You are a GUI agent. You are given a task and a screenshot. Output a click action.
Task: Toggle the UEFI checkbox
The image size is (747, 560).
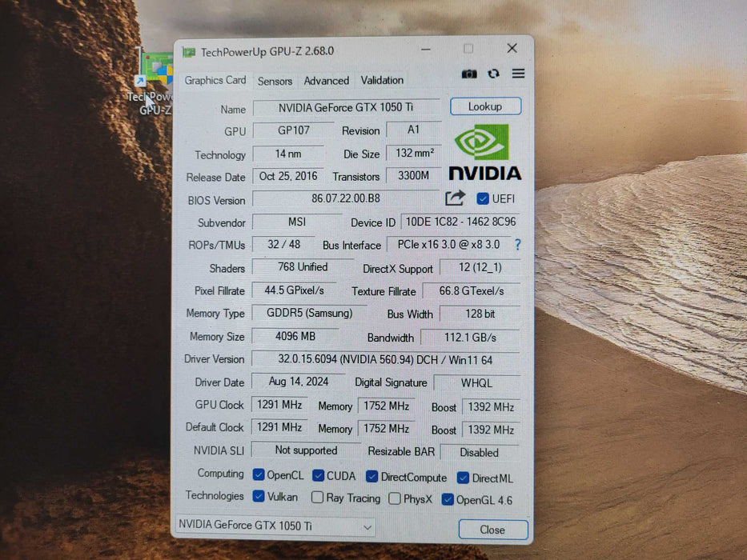pyautogui.click(x=483, y=198)
